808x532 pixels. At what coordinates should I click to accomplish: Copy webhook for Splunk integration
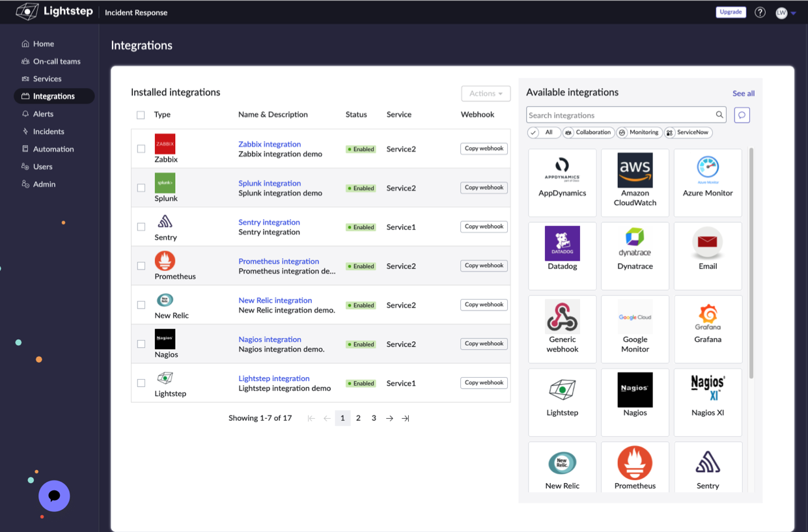pyautogui.click(x=484, y=188)
